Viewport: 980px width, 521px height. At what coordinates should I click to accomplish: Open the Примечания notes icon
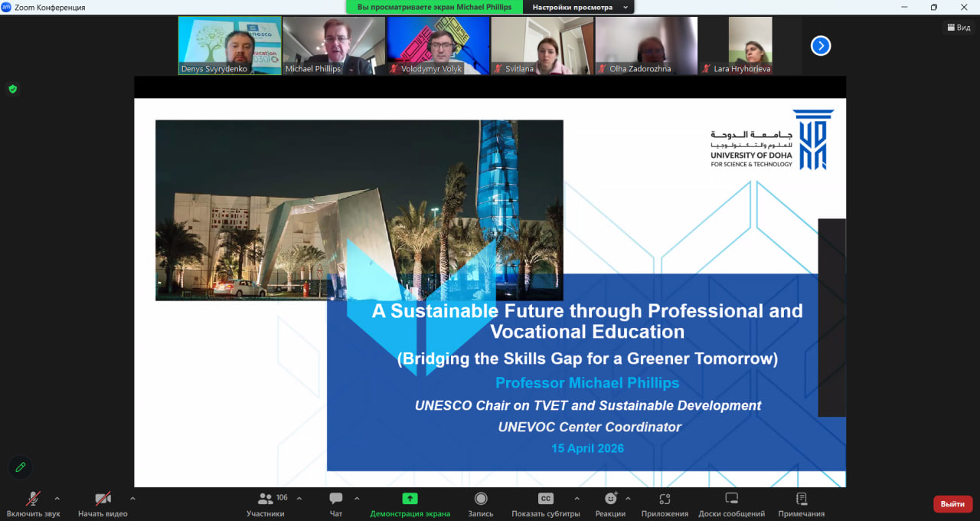point(801,499)
